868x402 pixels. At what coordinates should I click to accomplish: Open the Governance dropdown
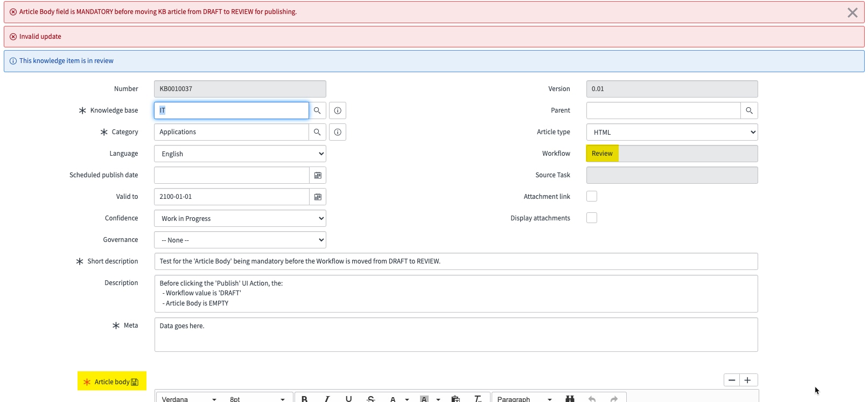(240, 240)
